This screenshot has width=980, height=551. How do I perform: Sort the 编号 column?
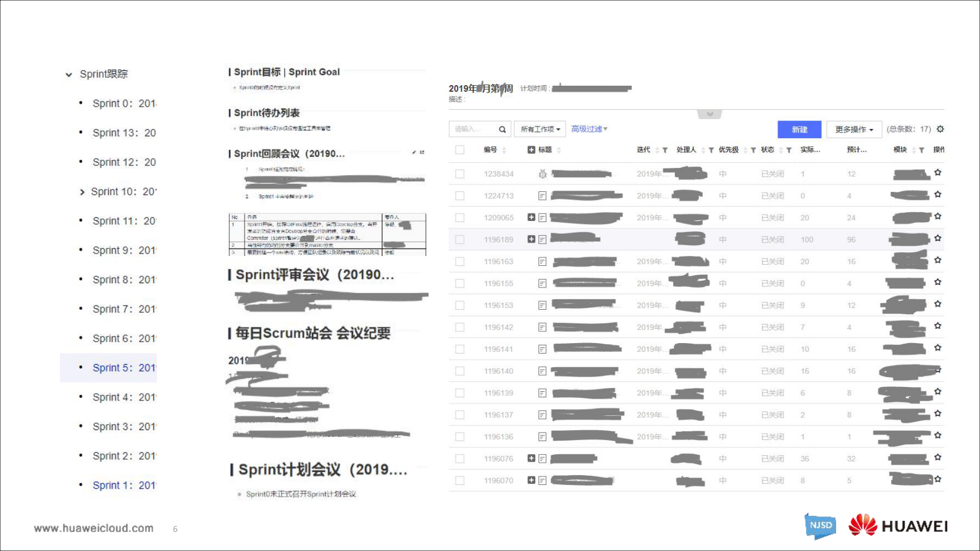pyautogui.click(x=504, y=150)
